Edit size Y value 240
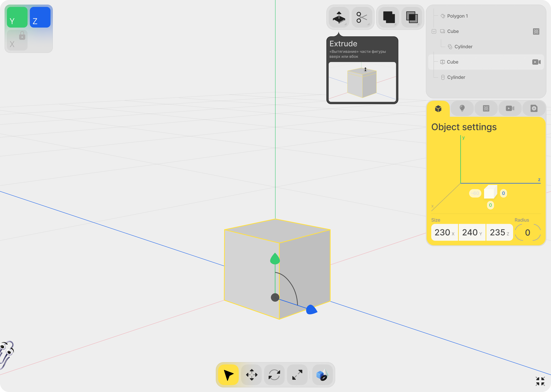 tap(472, 232)
